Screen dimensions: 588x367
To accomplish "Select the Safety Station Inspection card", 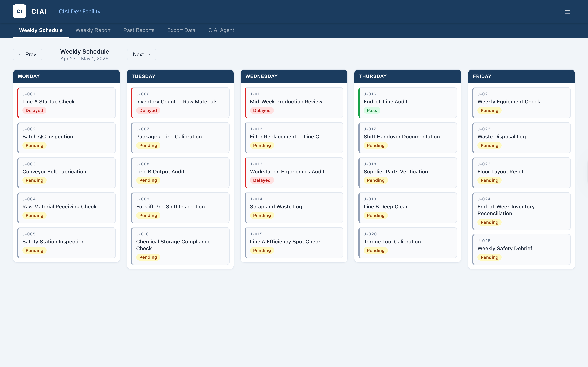I will (66, 243).
